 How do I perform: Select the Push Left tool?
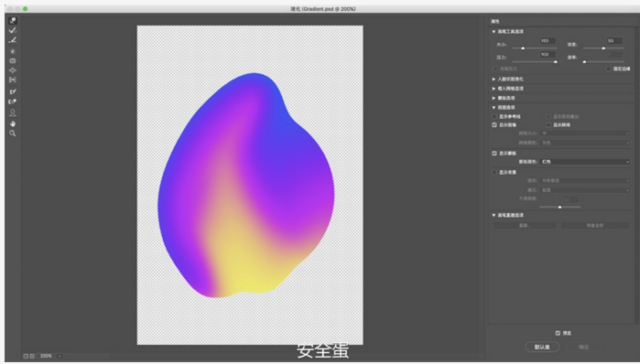tap(13, 80)
